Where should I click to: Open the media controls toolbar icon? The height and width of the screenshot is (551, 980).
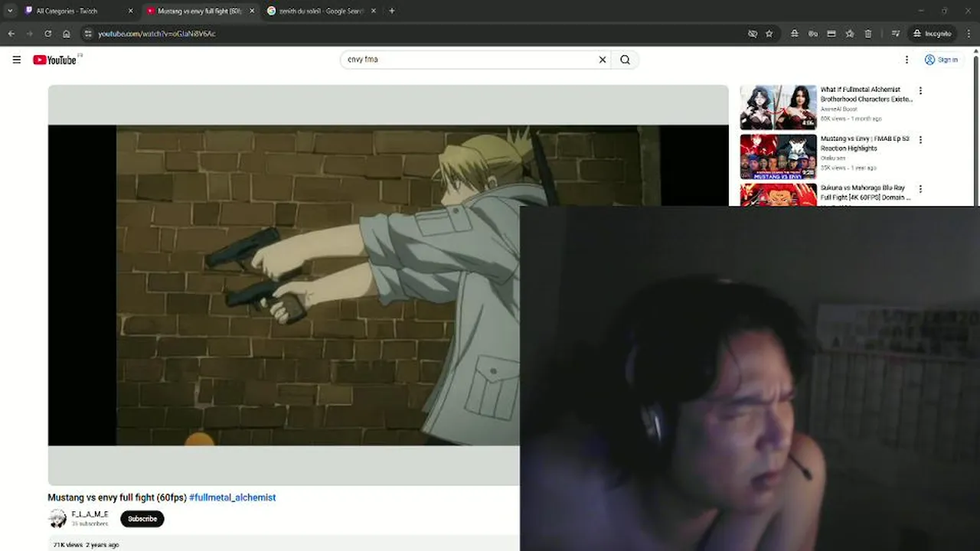coord(895,34)
